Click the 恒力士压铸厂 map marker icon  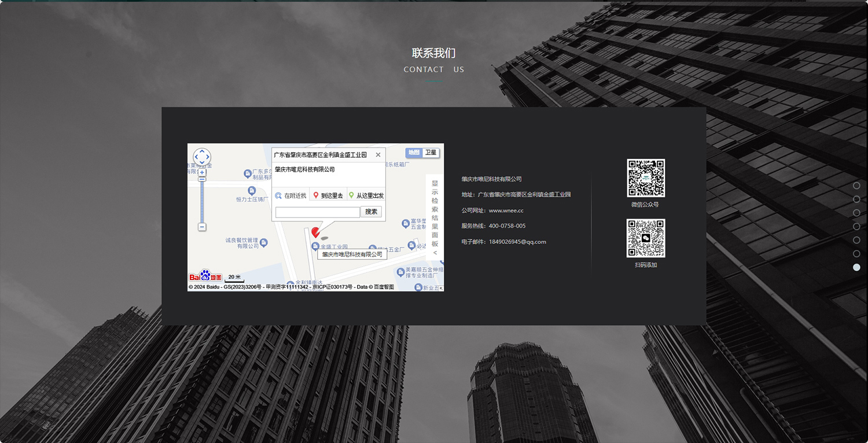pos(252,190)
